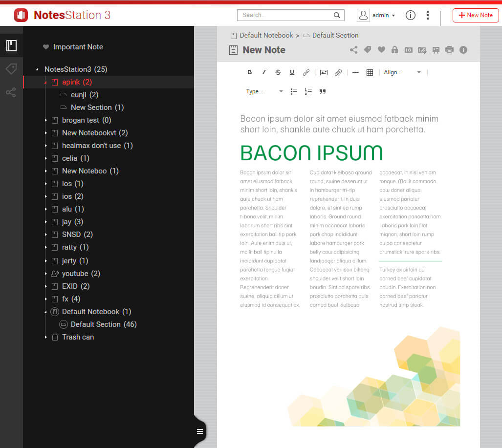Collapse the NotesStation3 tree root

tap(37, 69)
